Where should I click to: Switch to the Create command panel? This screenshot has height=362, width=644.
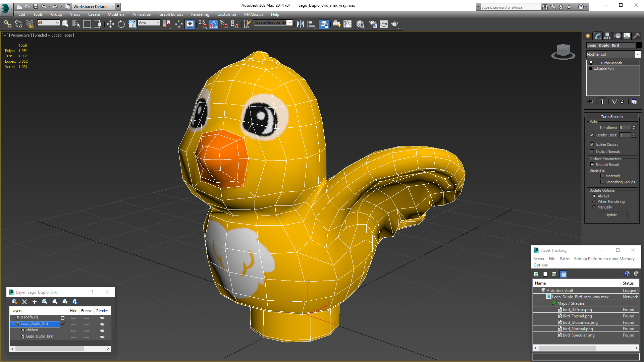point(588,36)
